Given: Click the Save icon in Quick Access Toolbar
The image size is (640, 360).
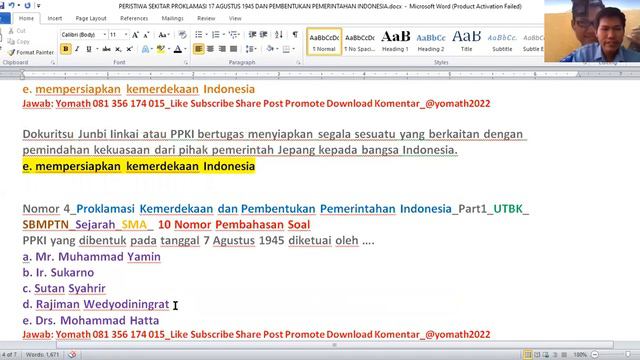Looking at the screenshot, I should (x=2, y=6).
